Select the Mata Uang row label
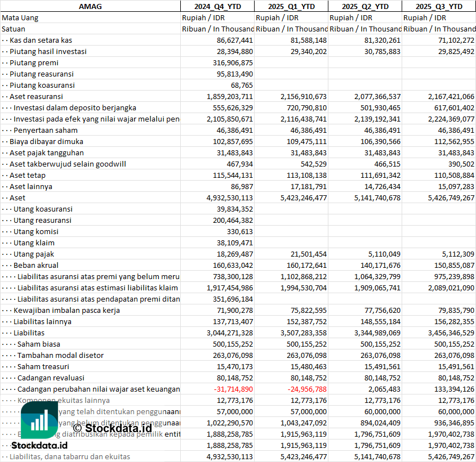 20,17
